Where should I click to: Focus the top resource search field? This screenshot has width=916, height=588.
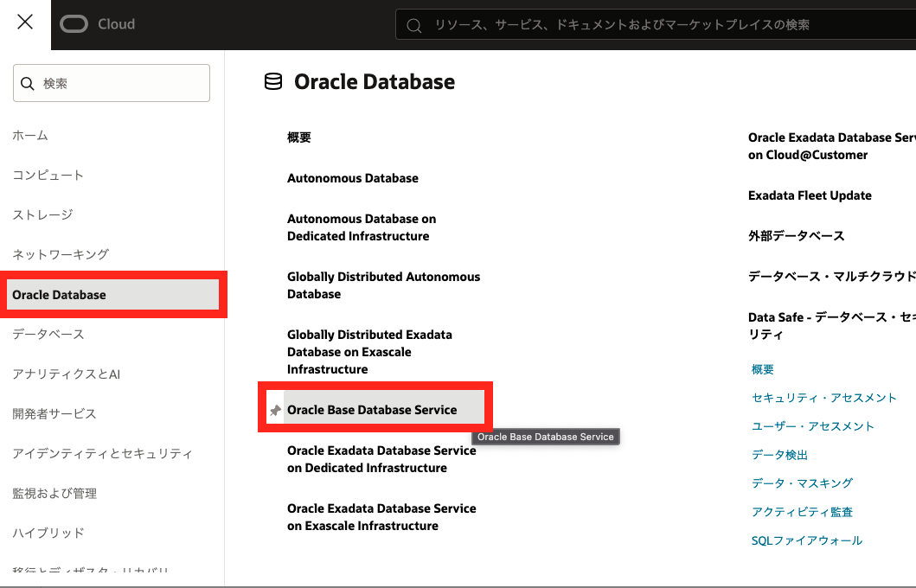point(657,25)
